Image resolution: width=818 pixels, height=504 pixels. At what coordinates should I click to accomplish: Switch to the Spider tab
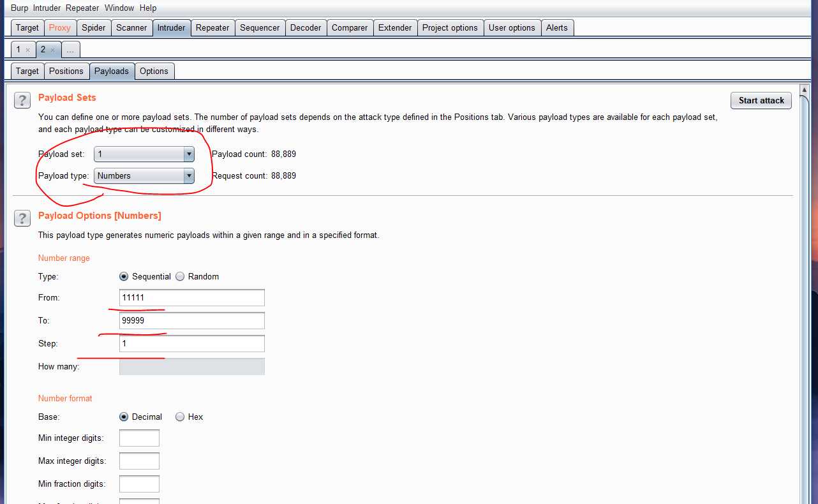click(94, 27)
